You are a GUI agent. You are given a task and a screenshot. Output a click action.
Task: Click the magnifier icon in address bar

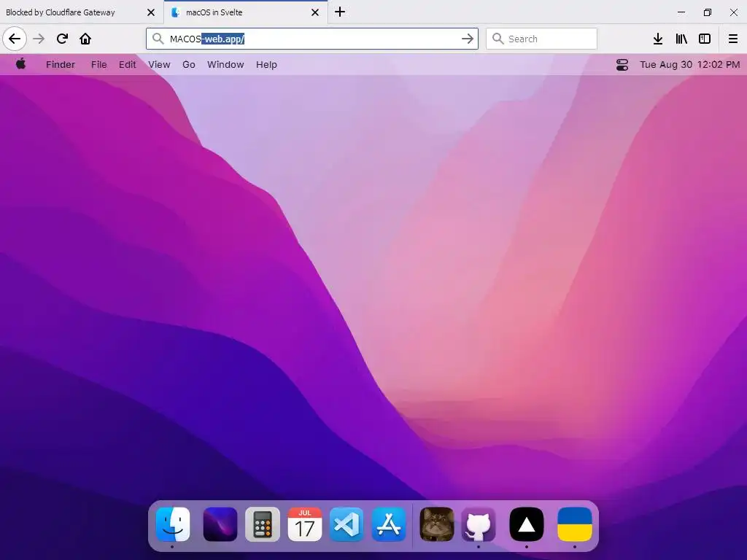[x=158, y=39]
